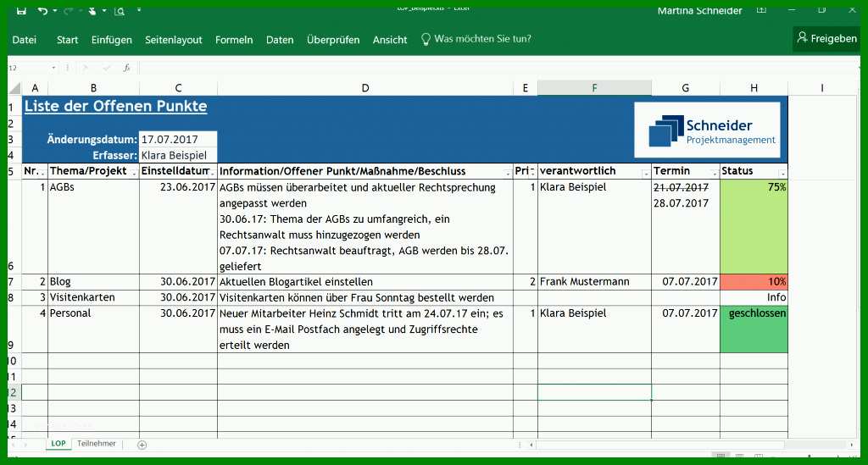This screenshot has width=868, height=465.
Task: Open the undo history dropdown arrow
Action: (55, 10)
